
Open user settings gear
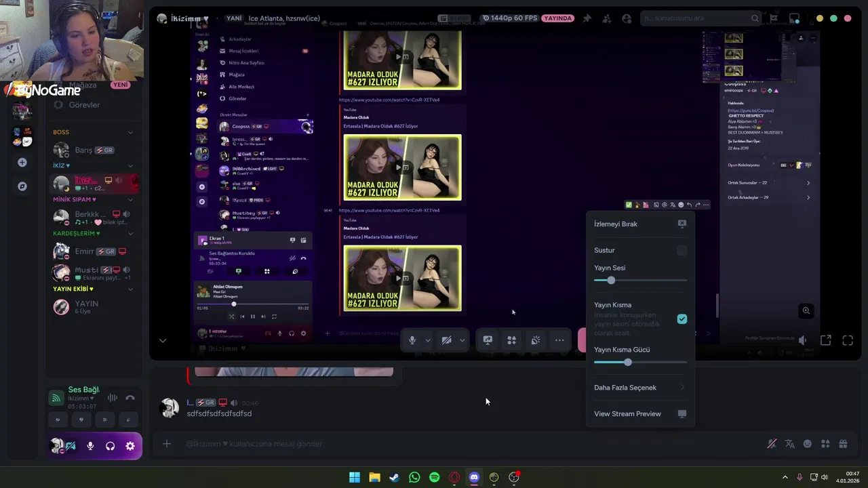click(130, 446)
